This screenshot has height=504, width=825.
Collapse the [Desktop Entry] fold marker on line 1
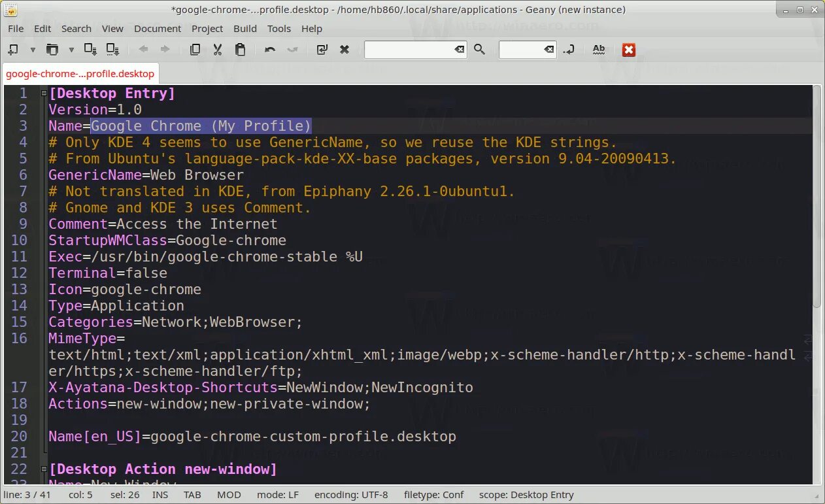44,93
